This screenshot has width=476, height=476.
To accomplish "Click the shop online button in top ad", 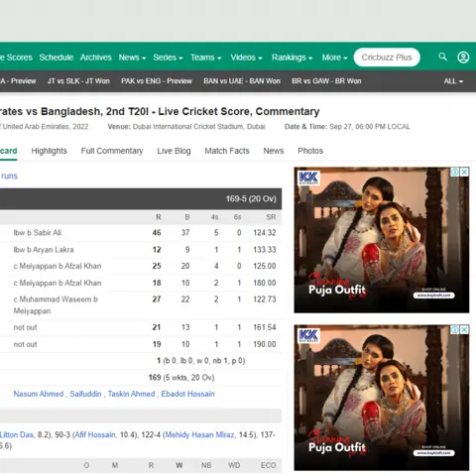I will click(433, 295).
